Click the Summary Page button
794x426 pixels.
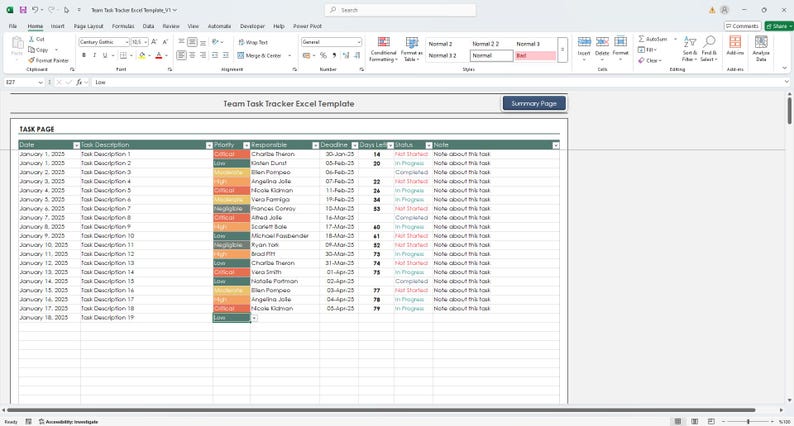pos(534,103)
